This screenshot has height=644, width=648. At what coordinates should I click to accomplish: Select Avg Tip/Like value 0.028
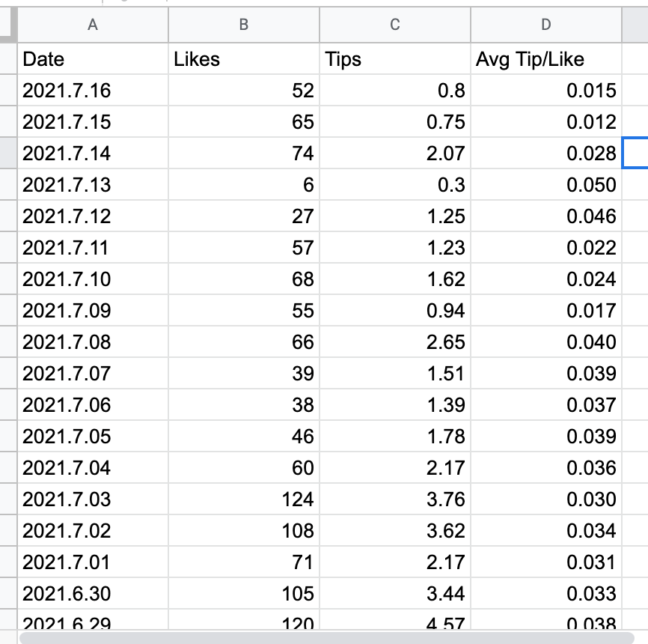[546, 153]
